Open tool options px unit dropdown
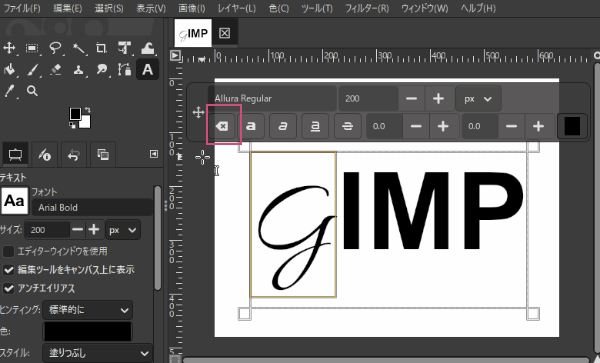 click(x=123, y=230)
